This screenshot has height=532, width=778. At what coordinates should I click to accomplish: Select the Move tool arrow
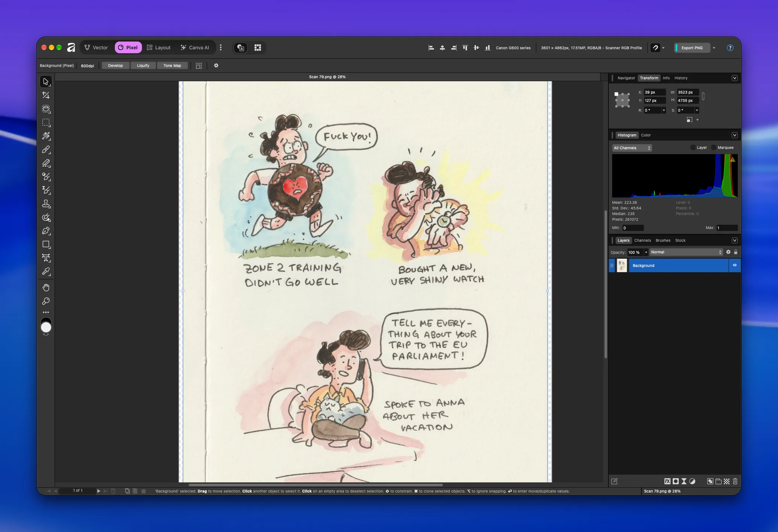tap(46, 82)
